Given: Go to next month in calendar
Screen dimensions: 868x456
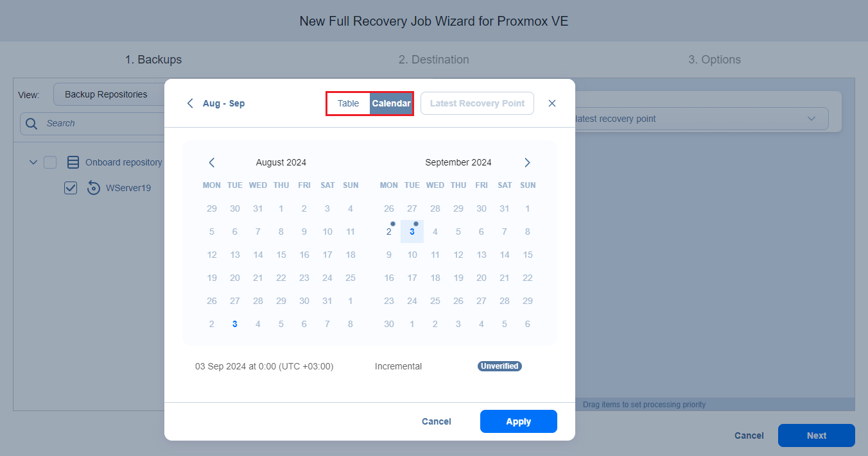Looking at the screenshot, I should (x=527, y=162).
